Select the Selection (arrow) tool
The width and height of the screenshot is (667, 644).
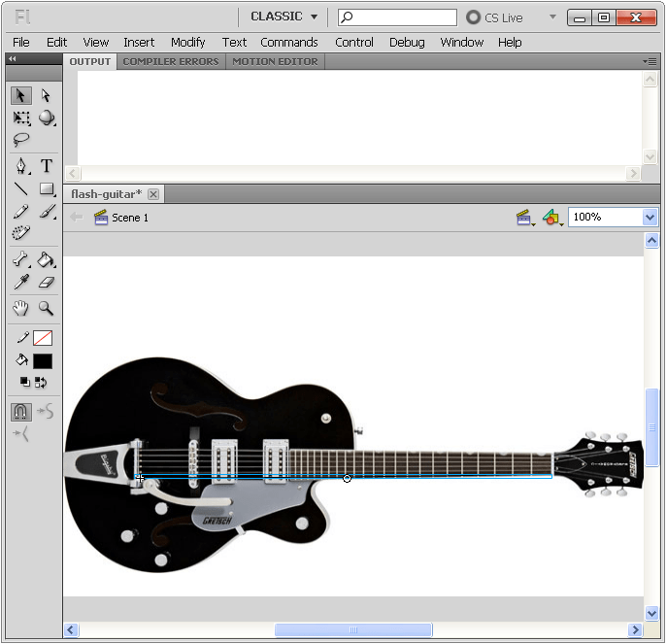click(20, 95)
